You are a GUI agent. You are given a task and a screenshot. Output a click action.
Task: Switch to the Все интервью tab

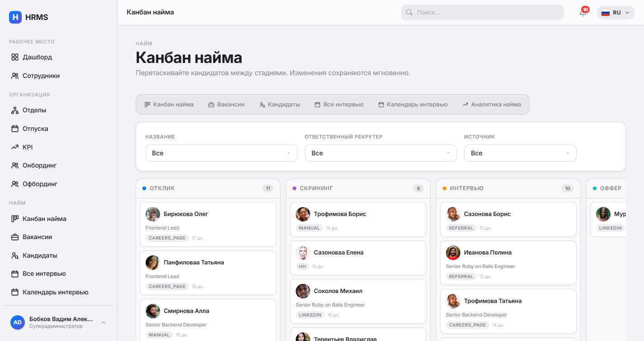point(339,105)
